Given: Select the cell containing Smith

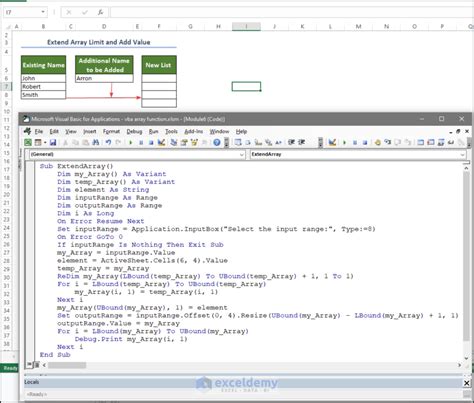Looking at the screenshot, I should 43,95.
